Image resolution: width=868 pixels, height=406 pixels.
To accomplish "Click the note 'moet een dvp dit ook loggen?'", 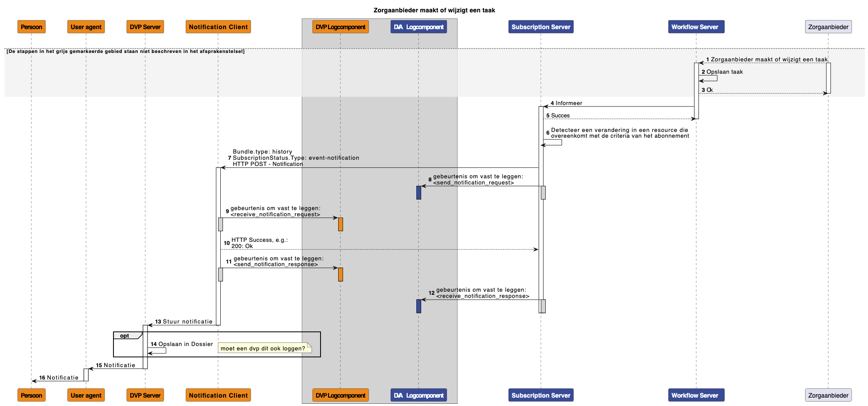I will pos(265,348).
